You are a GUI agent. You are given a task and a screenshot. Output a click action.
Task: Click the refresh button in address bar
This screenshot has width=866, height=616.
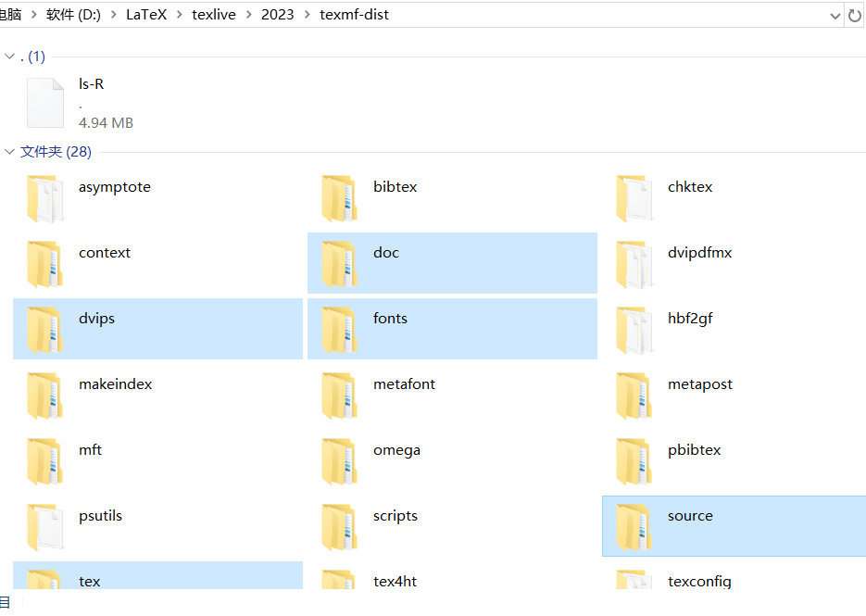pos(855,16)
